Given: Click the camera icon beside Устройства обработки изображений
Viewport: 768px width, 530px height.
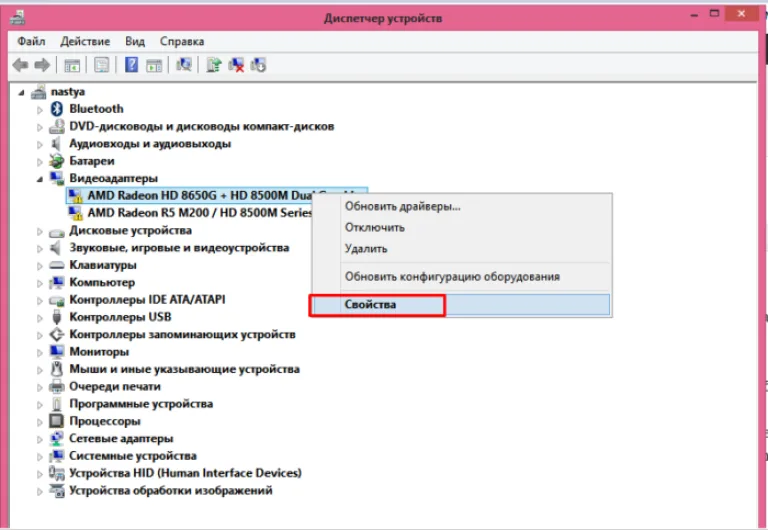Looking at the screenshot, I should tap(57, 490).
